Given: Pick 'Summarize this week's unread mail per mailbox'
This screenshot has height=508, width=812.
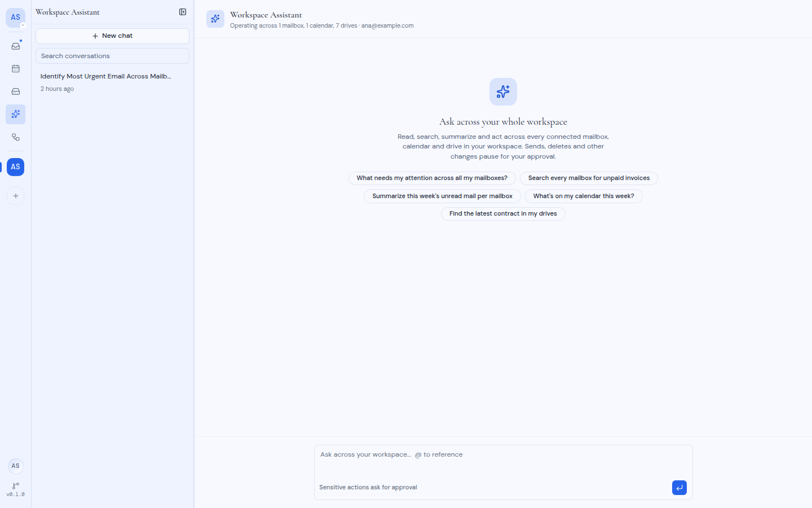Looking at the screenshot, I should click(442, 196).
